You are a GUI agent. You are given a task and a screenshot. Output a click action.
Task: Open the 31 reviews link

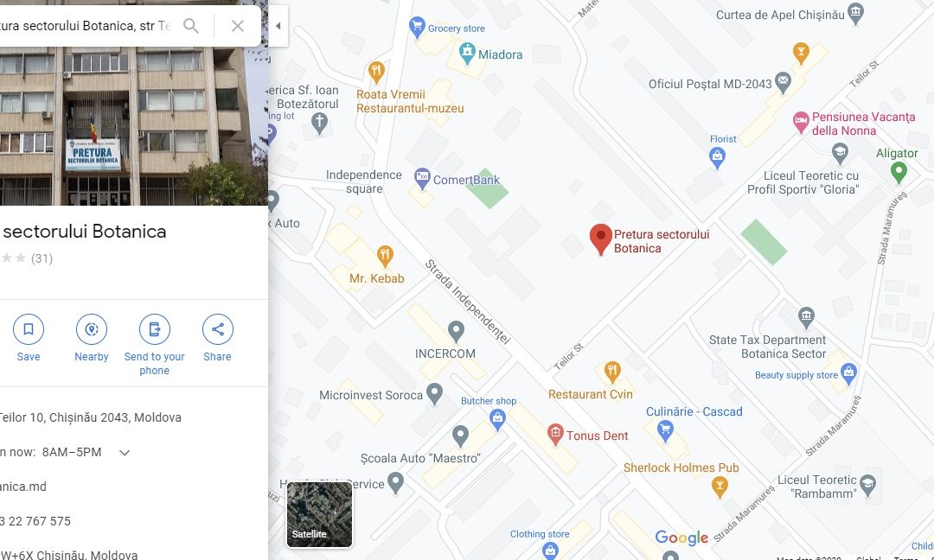(x=42, y=258)
